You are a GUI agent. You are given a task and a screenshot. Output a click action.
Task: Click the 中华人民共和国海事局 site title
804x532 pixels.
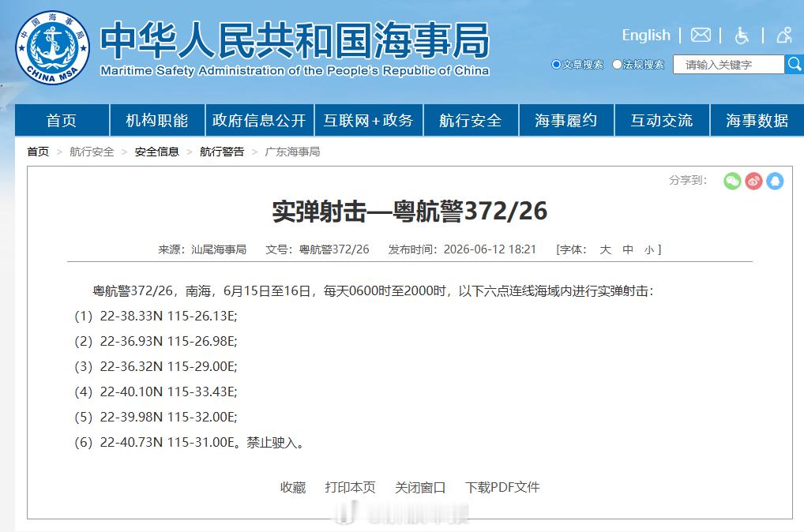(295, 40)
